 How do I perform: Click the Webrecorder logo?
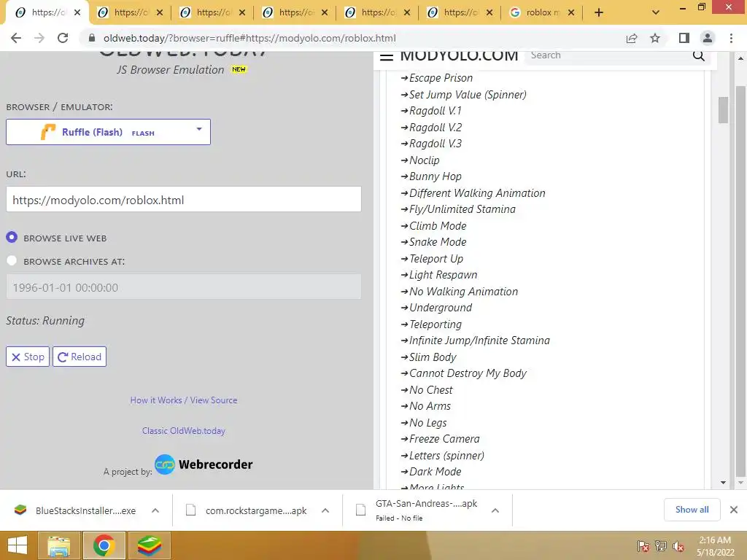coord(204,464)
